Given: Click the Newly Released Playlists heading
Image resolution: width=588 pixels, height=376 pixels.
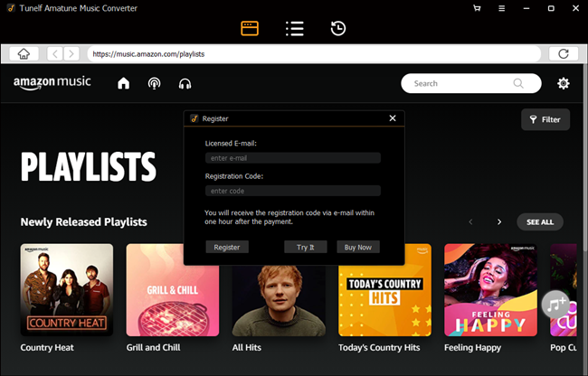Looking at the screenshot, I should click(83, 222).
